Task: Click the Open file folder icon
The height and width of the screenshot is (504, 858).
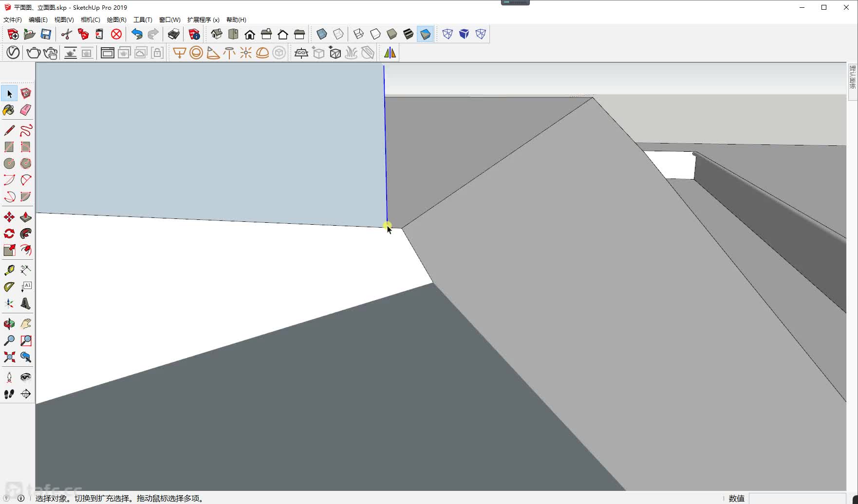Action: pos(30,34)
